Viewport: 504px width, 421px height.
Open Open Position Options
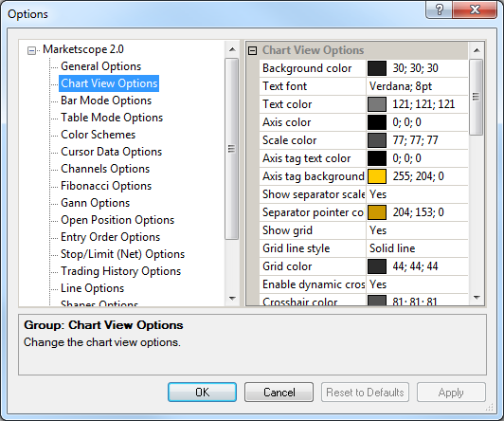point(117,220)
